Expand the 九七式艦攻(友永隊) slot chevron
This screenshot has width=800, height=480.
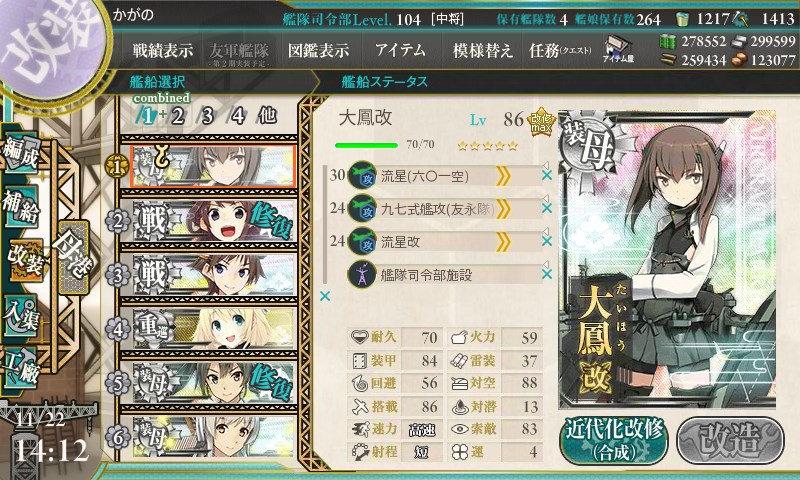(503, 209)
